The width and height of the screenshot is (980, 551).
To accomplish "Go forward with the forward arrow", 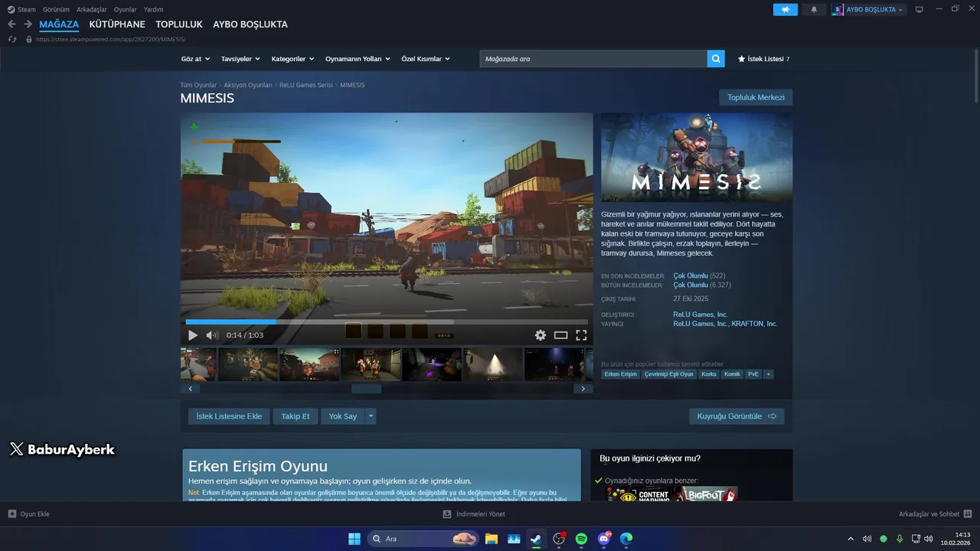I will [x=28, y=24].
